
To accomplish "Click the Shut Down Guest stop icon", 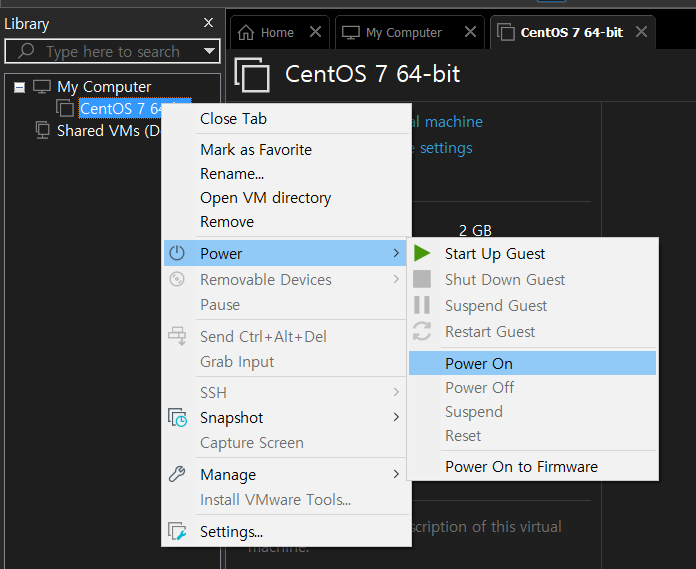I will pyautogui.click(x=422, y=279).
